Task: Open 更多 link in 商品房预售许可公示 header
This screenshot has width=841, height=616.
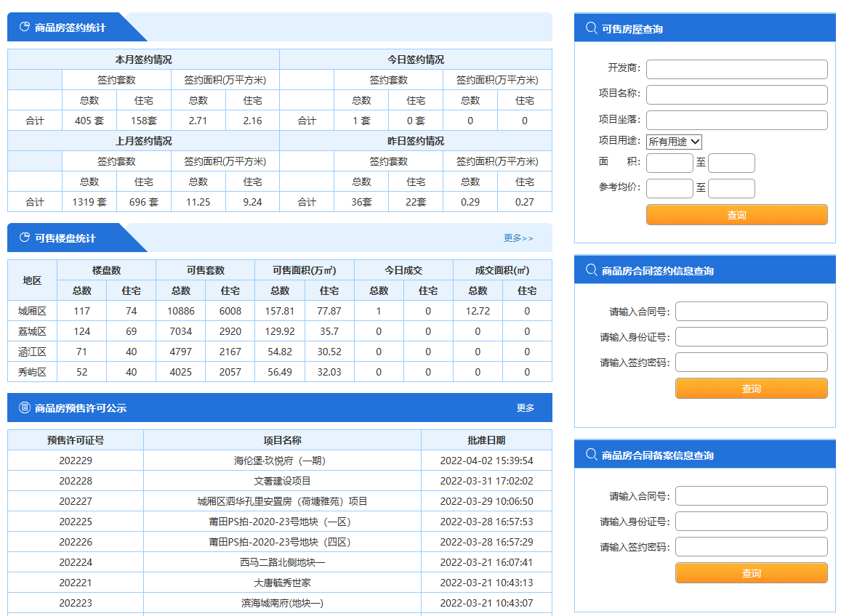Action: tap(526, 408)
